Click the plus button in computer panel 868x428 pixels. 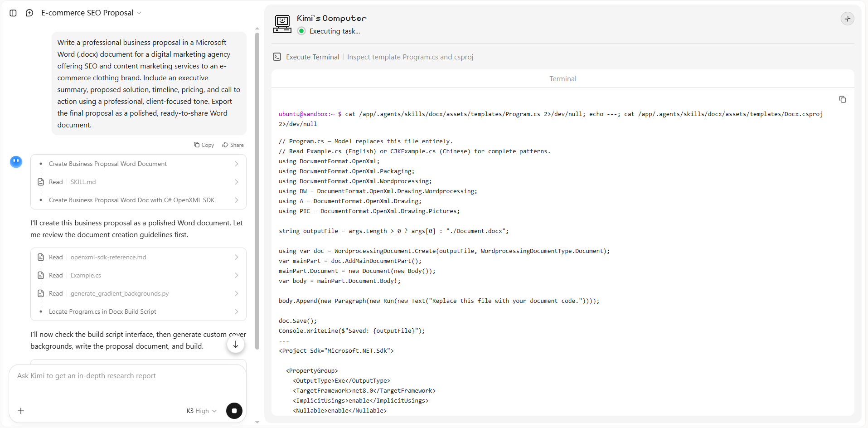click(848, 19)
